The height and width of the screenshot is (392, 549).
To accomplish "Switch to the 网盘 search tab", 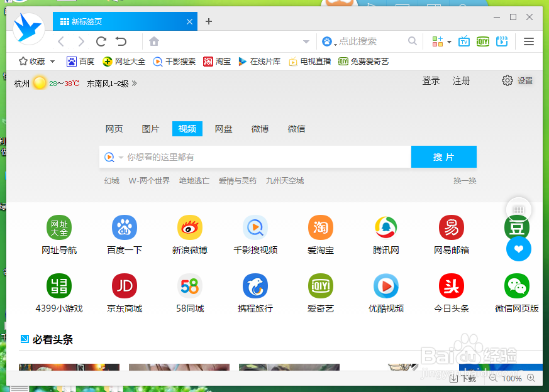I will (x=224, y=129).
